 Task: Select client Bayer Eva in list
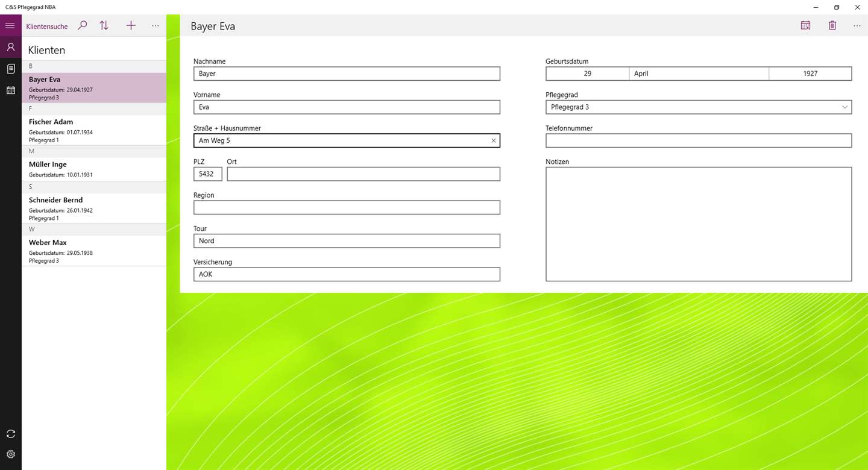click(x=94, y=88)
